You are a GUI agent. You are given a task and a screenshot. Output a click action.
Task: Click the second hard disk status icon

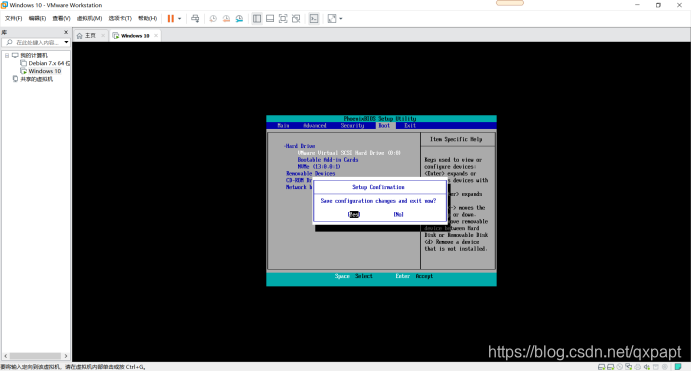tap(610, 367)
